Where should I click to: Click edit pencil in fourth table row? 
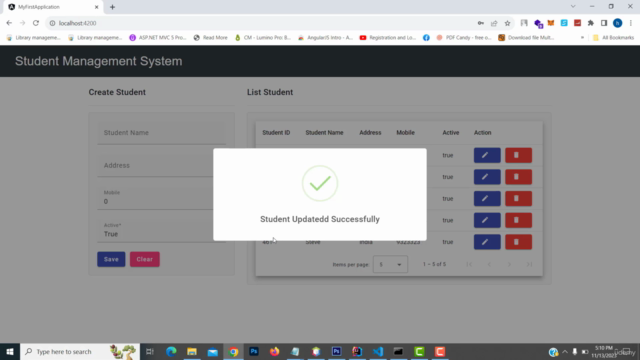[x=487, y=220]
